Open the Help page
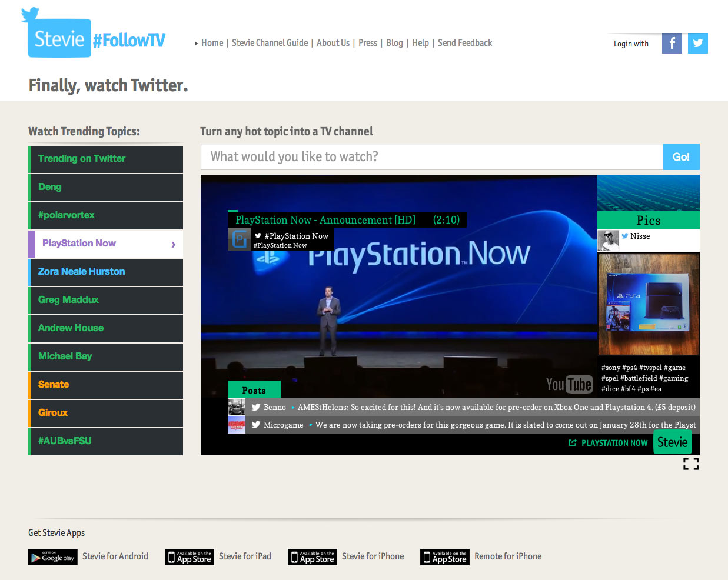 (x=420, y=43)
